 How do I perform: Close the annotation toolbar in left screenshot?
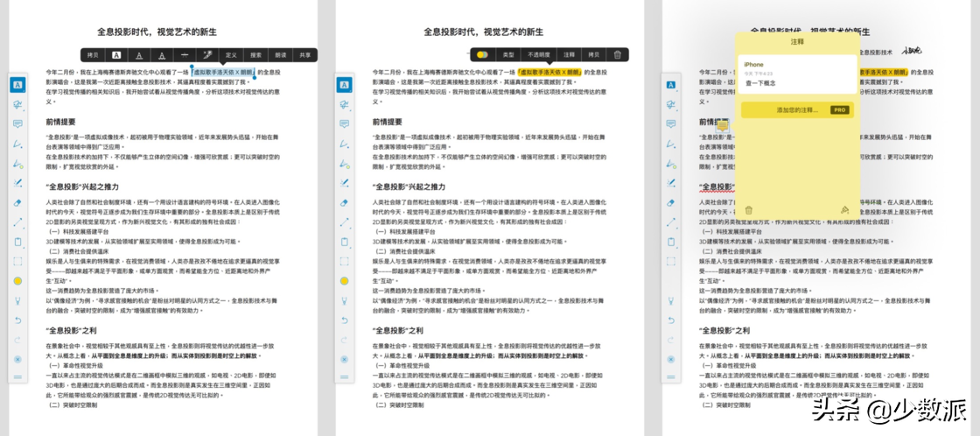17,359
